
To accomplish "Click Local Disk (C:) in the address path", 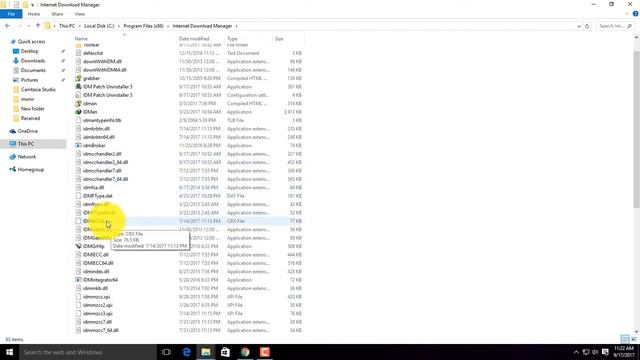I will click(99, 26).
